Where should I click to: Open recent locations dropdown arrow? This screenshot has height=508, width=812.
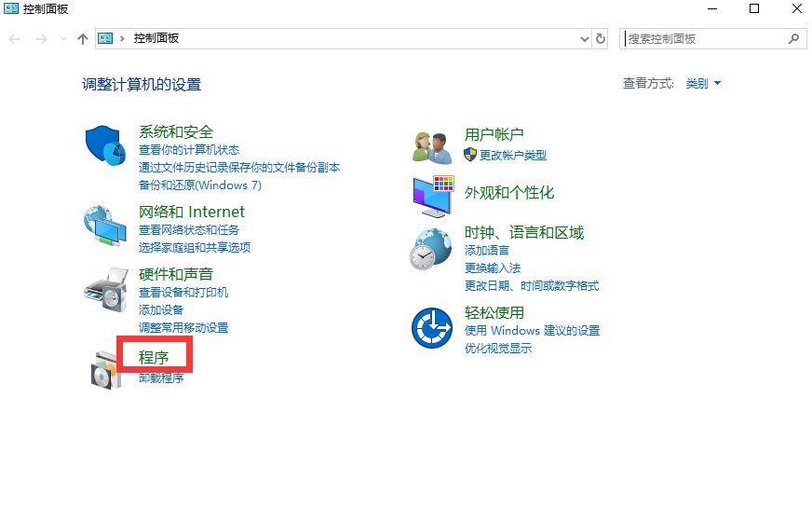pyautogui.click(x=63, y=39)
